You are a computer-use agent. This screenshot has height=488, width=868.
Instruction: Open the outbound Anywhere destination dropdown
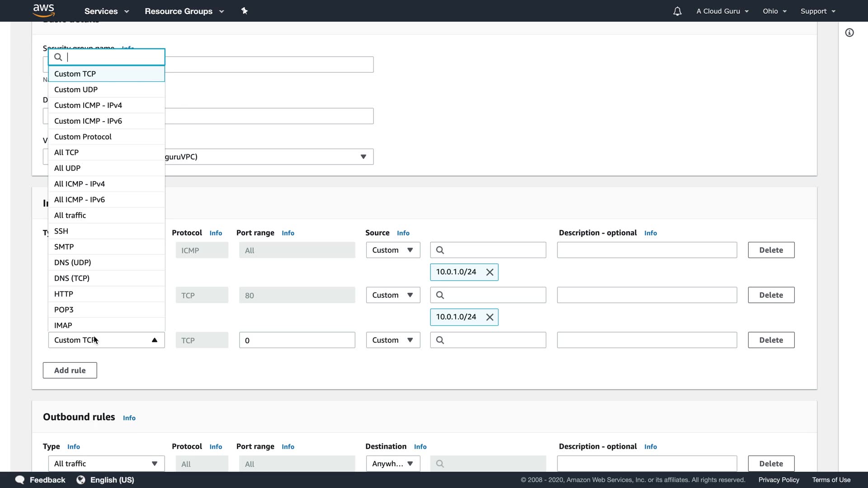tap(393, 464)
